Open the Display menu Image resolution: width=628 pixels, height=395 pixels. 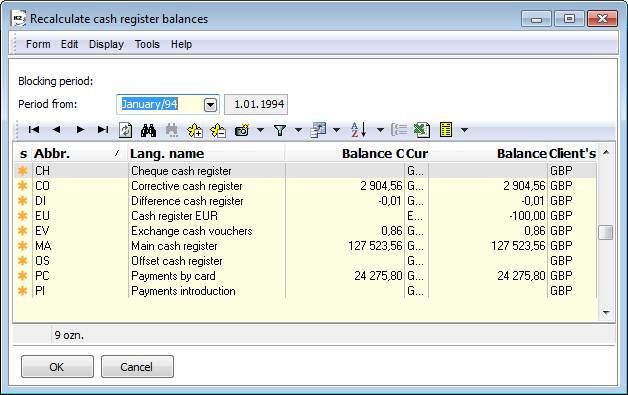click(x=106, y=44)
